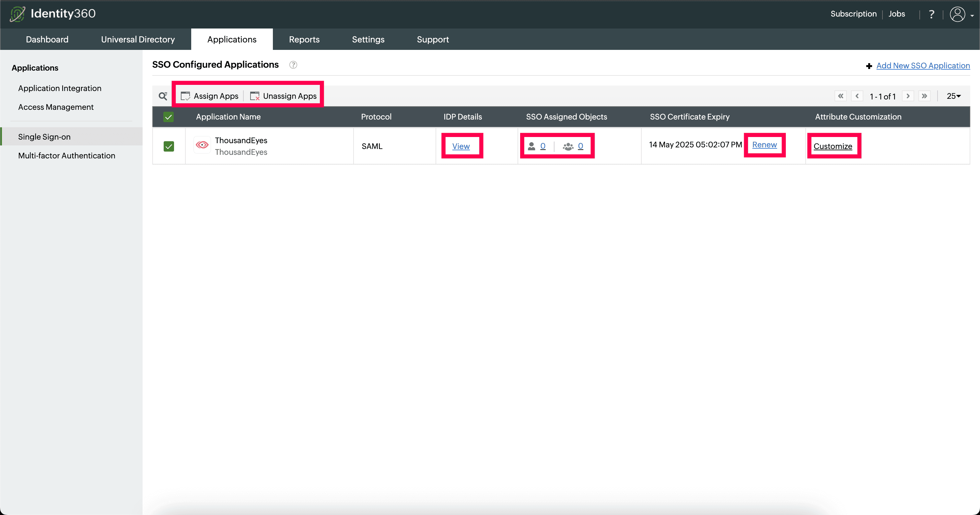The image size is (980, 515).
Task: Click the help icon beside SSO Configured Applications
Action: coord(293,65)
